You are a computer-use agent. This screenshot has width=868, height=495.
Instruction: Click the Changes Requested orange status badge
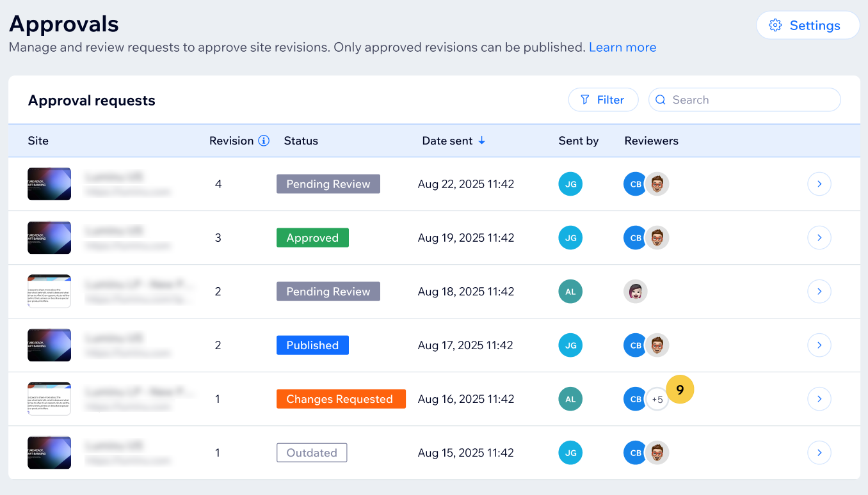click(341, 398)
